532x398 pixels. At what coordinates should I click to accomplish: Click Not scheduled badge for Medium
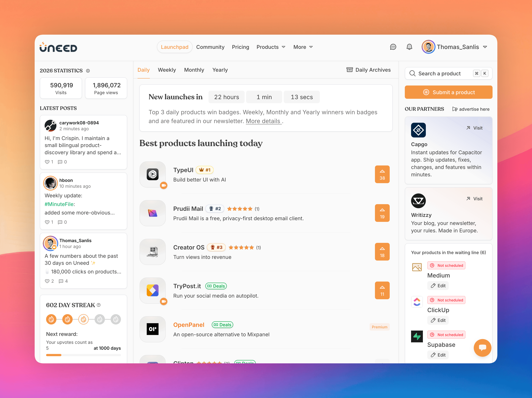coord(446,266)
